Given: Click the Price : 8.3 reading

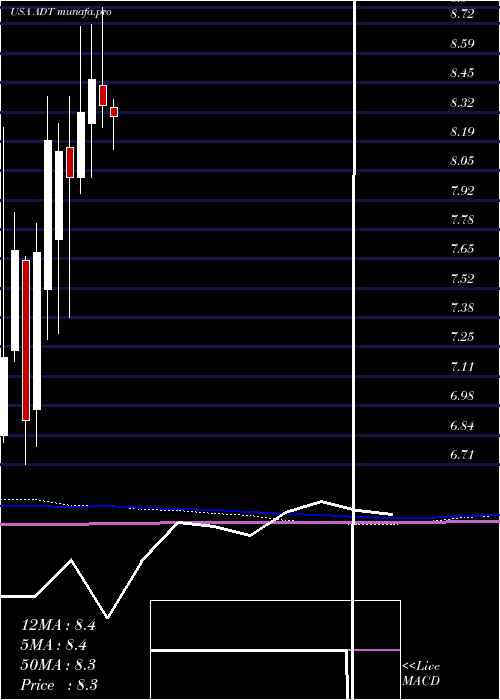Looking at the screenshot, I should [59, 684].
